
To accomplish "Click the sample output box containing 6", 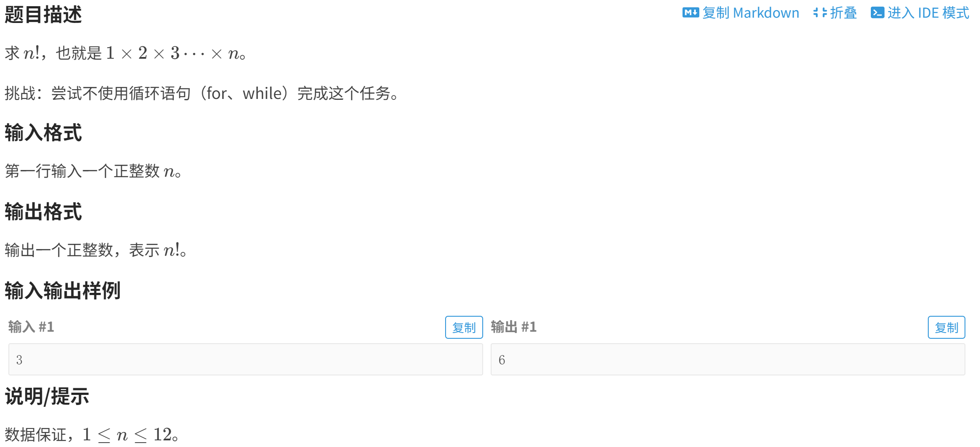I will pos(728,360).
